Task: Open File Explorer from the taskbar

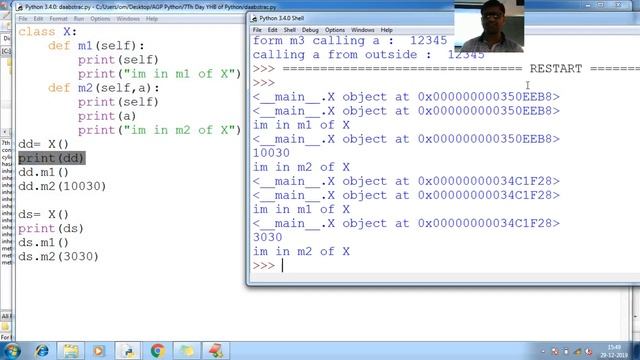Action: (71, 351)
